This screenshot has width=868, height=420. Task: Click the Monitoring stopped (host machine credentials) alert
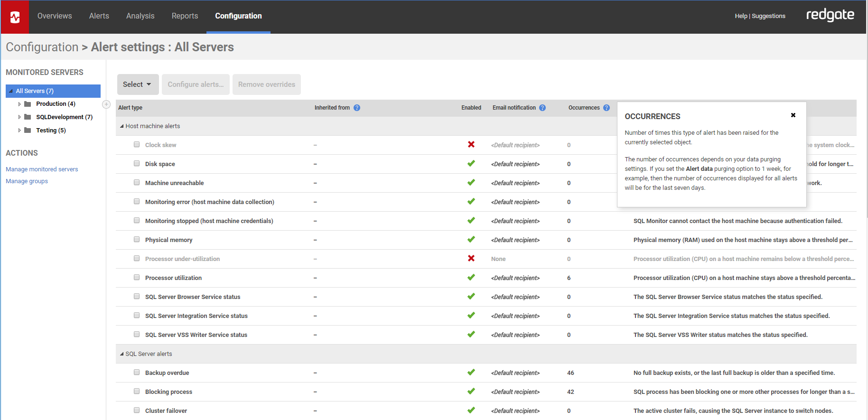[209, 221]
